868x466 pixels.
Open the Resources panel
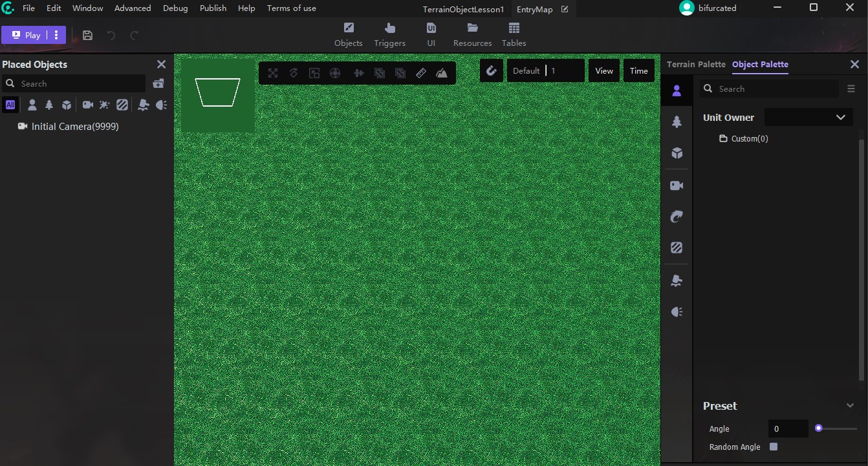(x=472, y=35)
